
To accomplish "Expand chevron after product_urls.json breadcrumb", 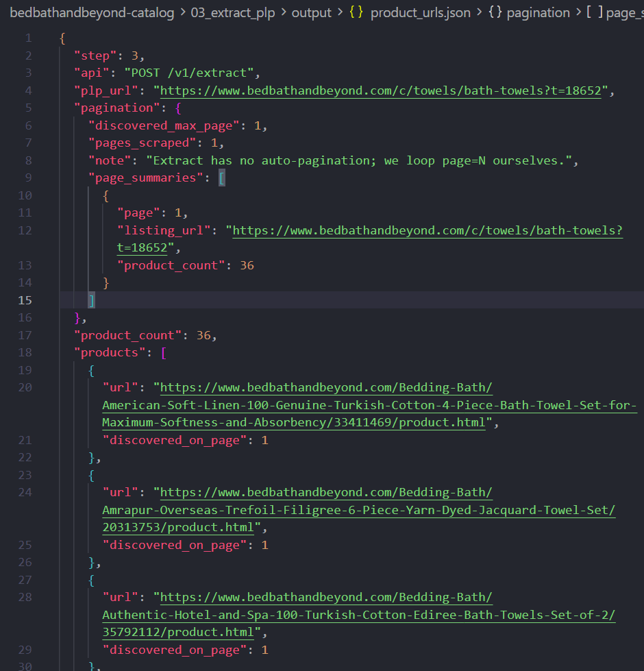I will pos(480,12).
